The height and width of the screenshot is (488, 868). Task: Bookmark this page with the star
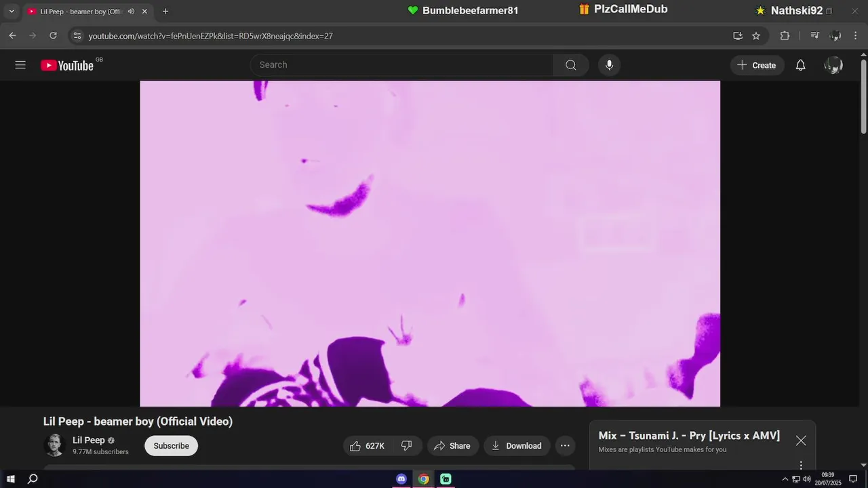pos(756,36)
